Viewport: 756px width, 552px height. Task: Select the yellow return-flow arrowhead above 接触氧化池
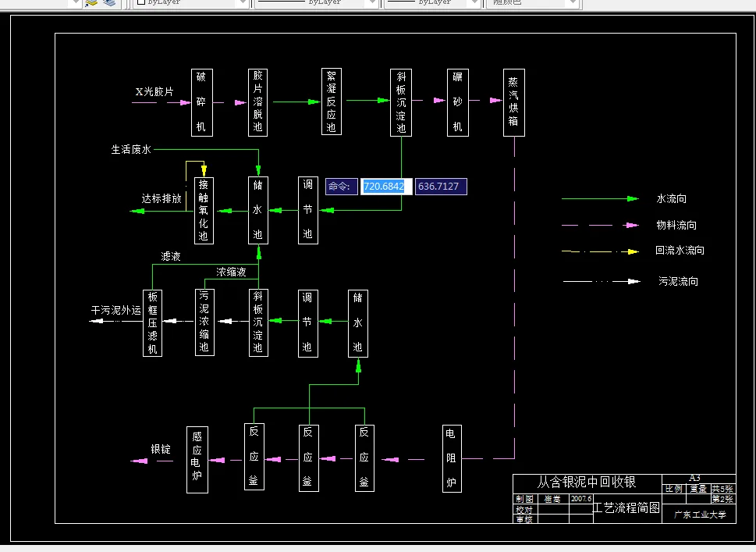coord(204,170)
